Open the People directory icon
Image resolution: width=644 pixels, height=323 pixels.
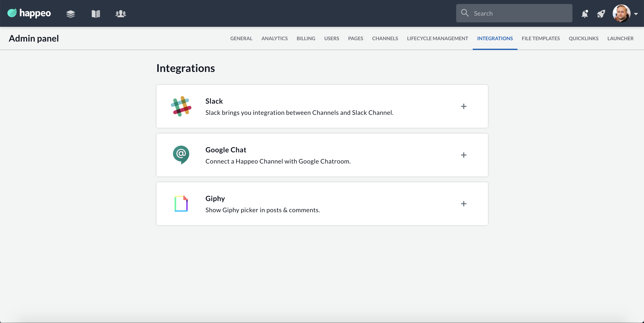(x=121, y=14)
